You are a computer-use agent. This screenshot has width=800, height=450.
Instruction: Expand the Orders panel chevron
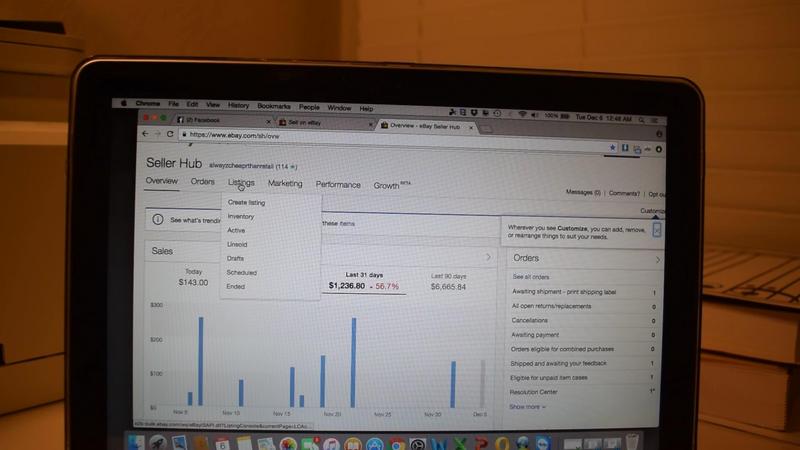pos(658,260)
